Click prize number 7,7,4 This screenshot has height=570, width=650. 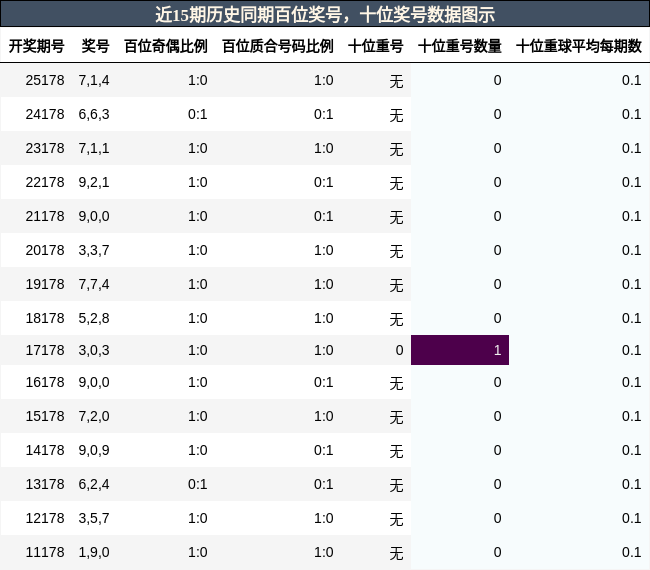(x=94, y=284)
